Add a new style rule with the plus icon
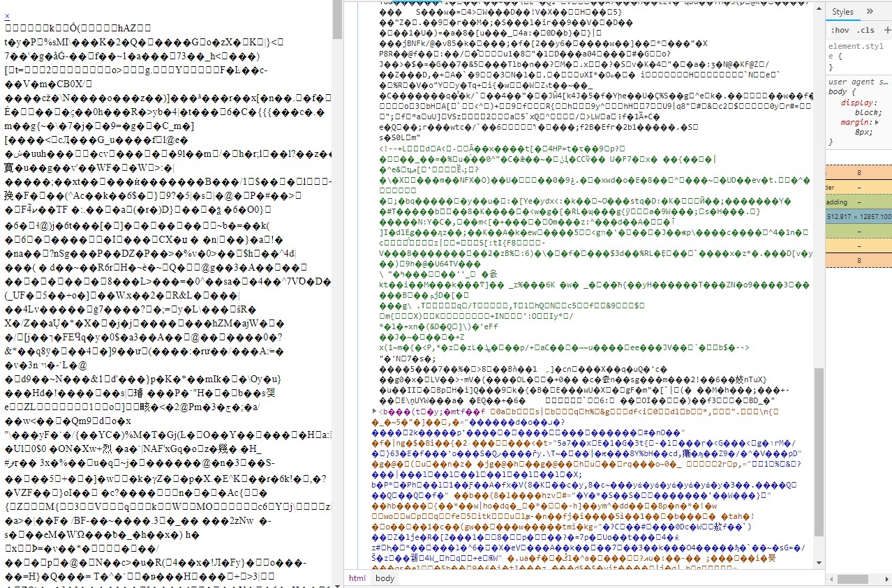This screenshot has width=892, height=588. [886, 31]
